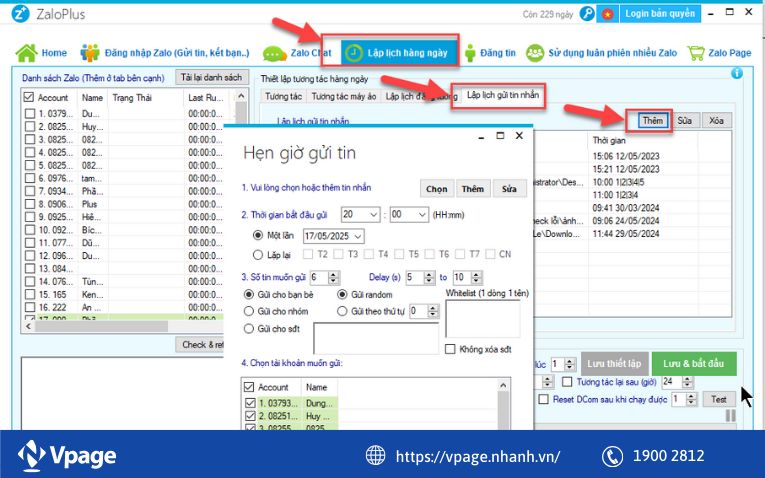Adjust Gửi theo thứ tự stepper showing 0
The width and height of the screenshot is (765, 478).
click(x=433, y=311)
